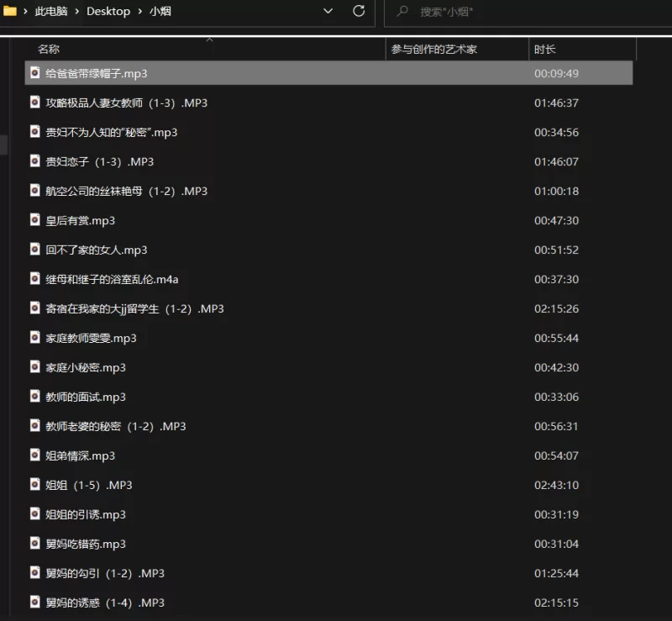Select the file named 教师老婆的秘密 (1-2) .MP3
The width and height of the screenshot is (672, 621).
(116, 426)
